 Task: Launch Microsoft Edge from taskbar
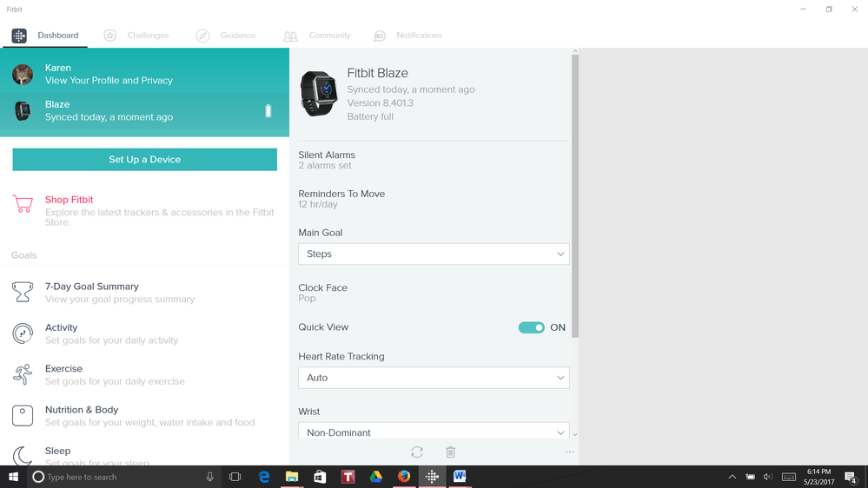pyautogui.click(x=264, y=477)
